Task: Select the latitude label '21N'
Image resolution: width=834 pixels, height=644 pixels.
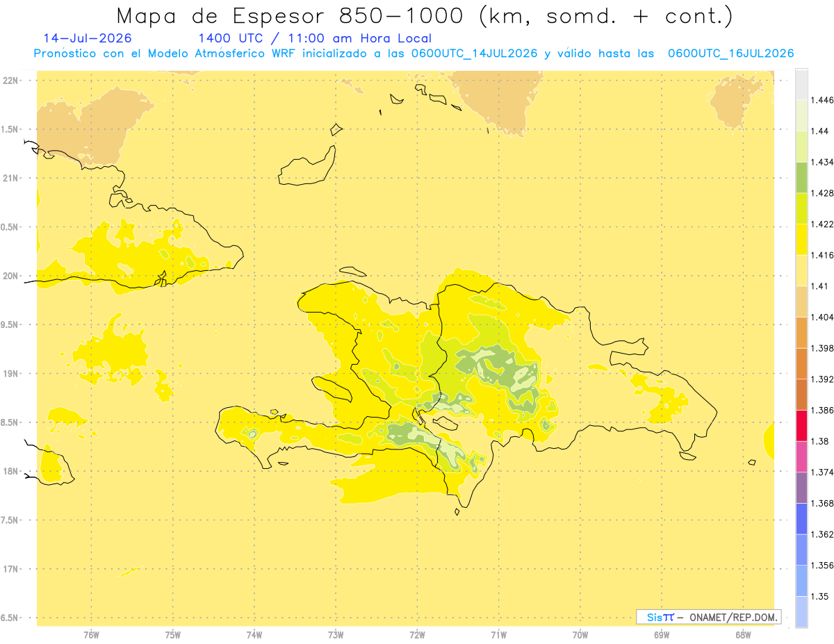Action: [10, 178]
